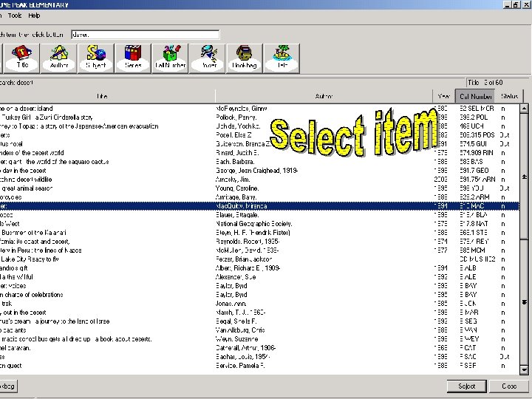Select the row by Albert, Richard E.
Viewport: 532px width, 399px height.
[259, 268]
